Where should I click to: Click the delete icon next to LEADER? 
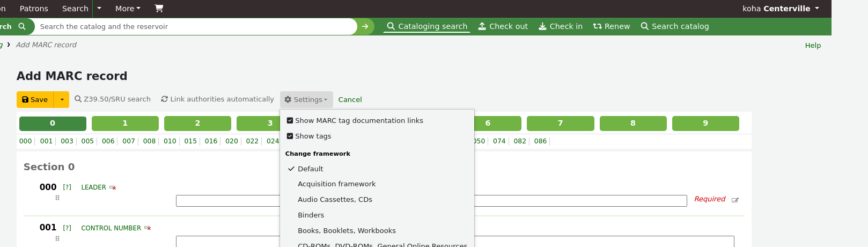point(113,188)
